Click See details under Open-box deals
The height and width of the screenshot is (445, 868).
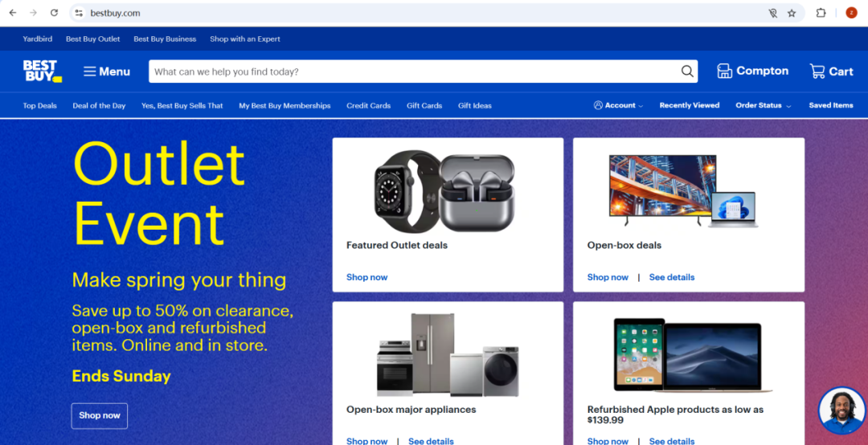coord(671,277)
